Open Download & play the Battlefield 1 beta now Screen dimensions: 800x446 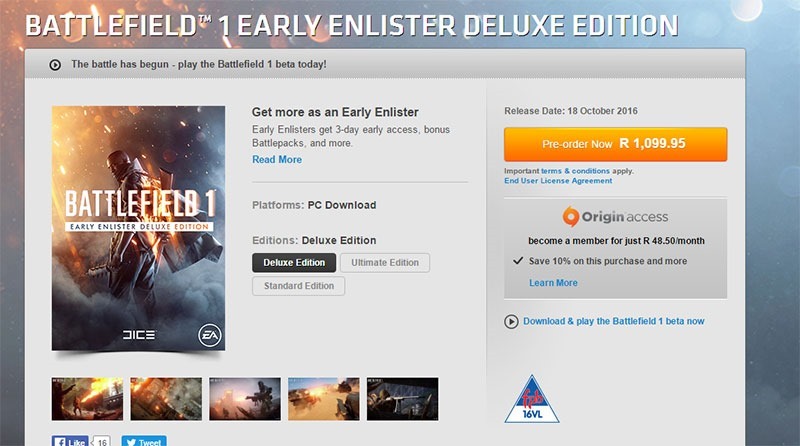pyautogui.click(x=614, y=321)
